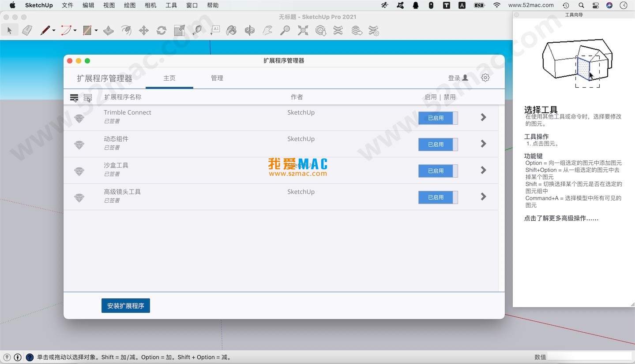Choose the Line pencil tool
This screenshot has width=635, height=364.
point(45,30)
